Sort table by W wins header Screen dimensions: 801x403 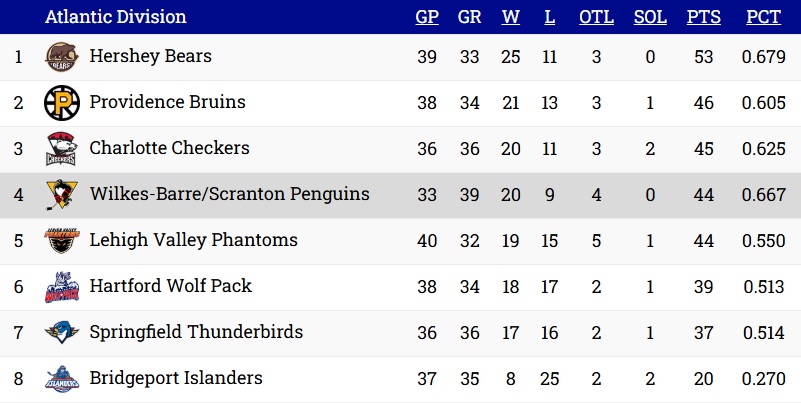coord(510,17)
